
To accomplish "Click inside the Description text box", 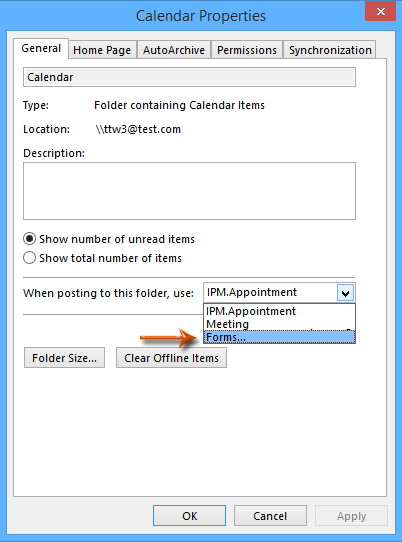I will [x=189, y=191].
